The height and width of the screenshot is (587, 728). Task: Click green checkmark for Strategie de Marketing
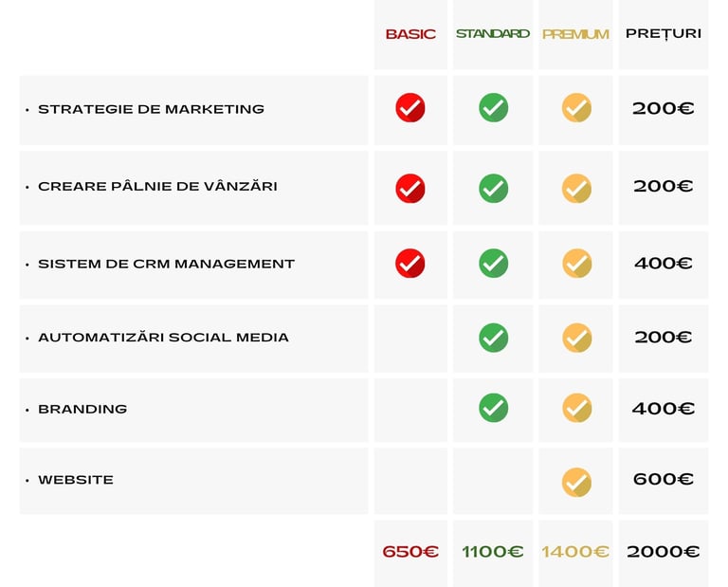click(x=493, y=107)
